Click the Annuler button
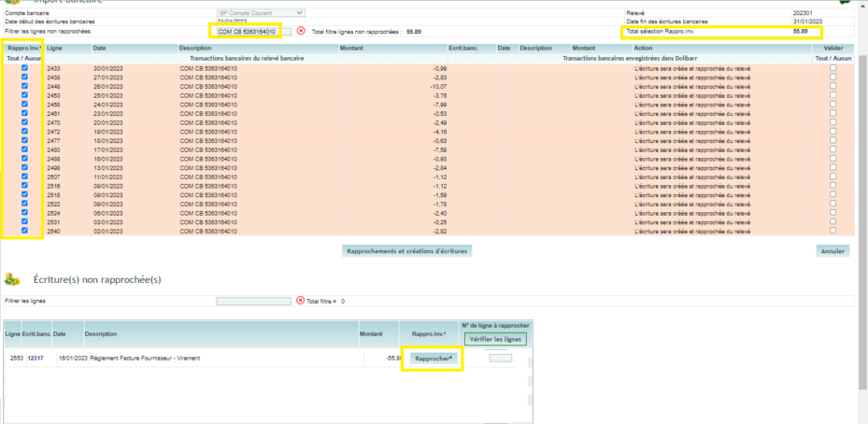868x424 pixels. point(832,250)
